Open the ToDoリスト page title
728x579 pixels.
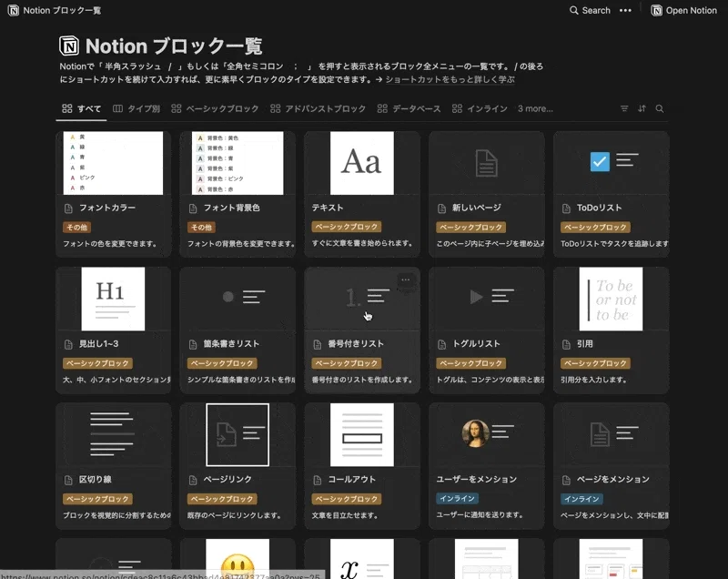click(599, 208)
